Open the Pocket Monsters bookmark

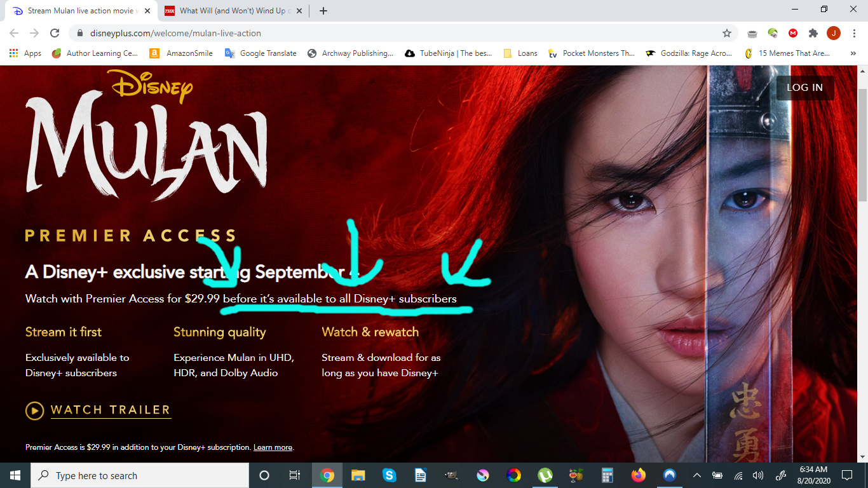coord(591,53)
